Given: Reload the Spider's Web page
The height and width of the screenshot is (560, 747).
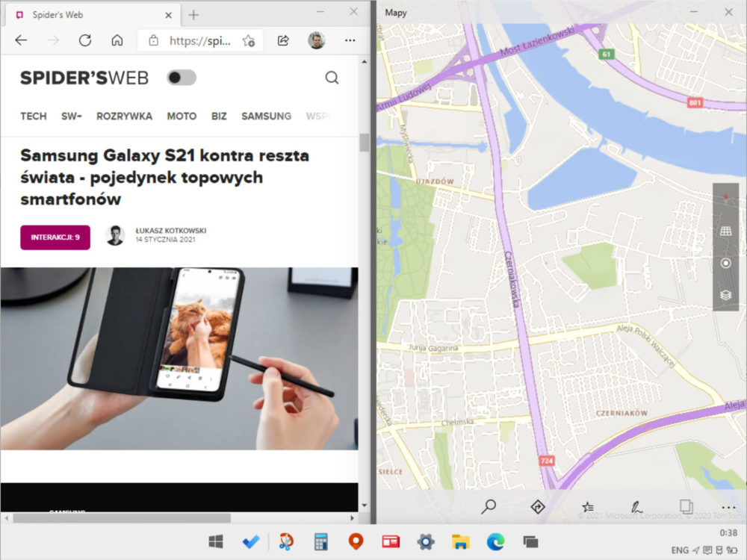Looking at the screenshot, I should pyautogui.click(x=85, y=40).
